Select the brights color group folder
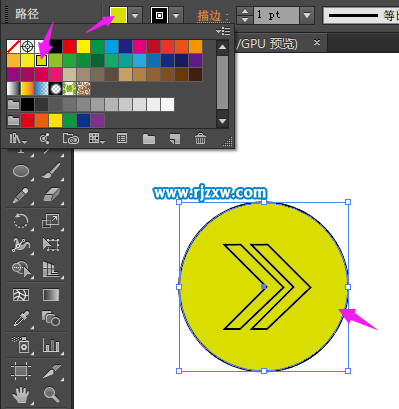399x409 pixels. tap(13, 120)
